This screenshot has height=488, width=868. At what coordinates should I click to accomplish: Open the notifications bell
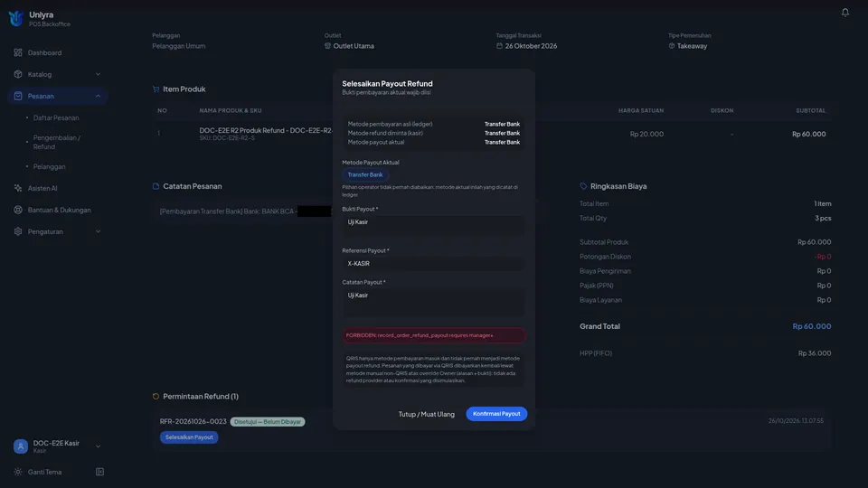click(844, 12)
